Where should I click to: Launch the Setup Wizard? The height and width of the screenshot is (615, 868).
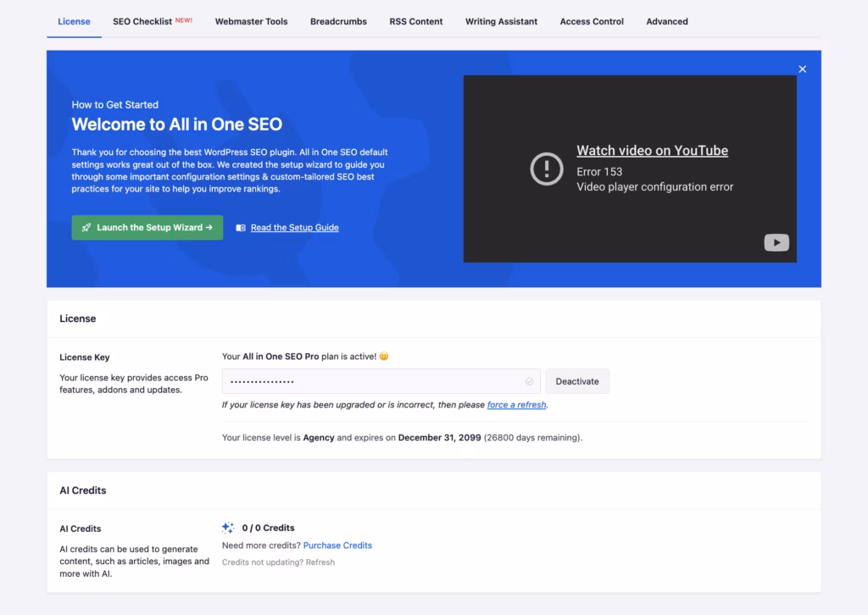pyautogui.click(x=147, y=227)
